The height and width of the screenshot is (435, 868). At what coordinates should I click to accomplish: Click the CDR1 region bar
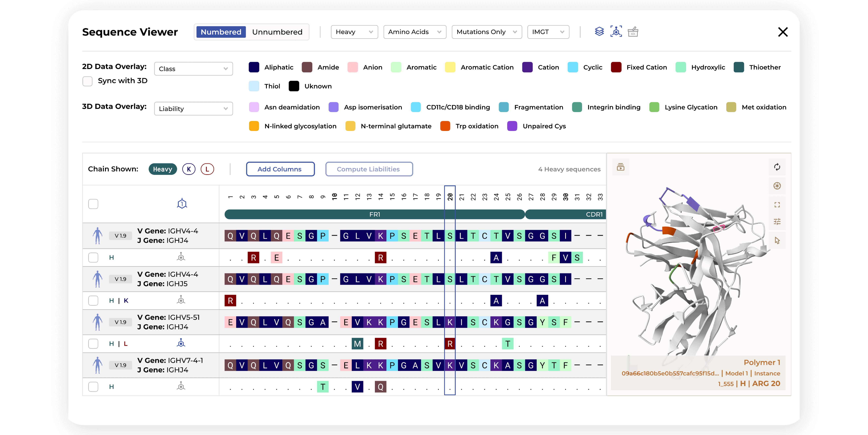point(566,214)
